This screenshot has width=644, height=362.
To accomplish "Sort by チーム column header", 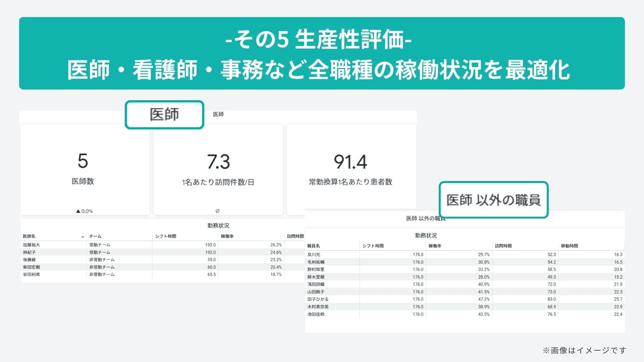I will coord(95,236).
